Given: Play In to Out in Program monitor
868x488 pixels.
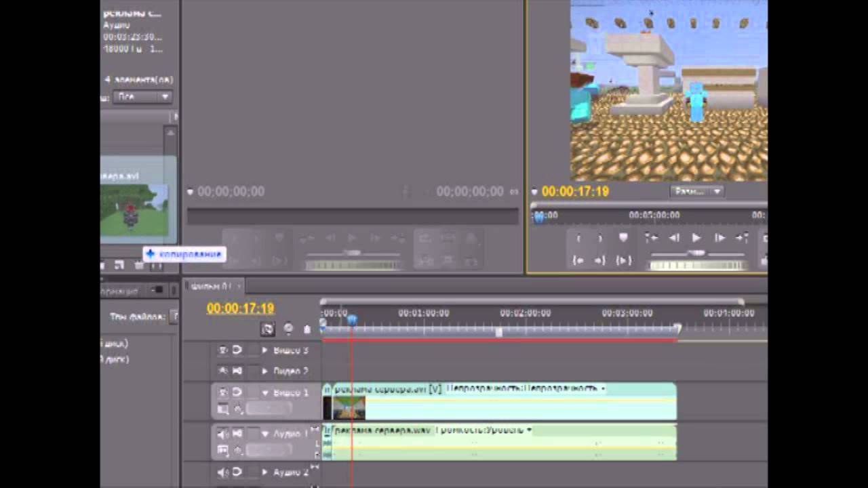Looking at the screenshot, I should point(623,260).
